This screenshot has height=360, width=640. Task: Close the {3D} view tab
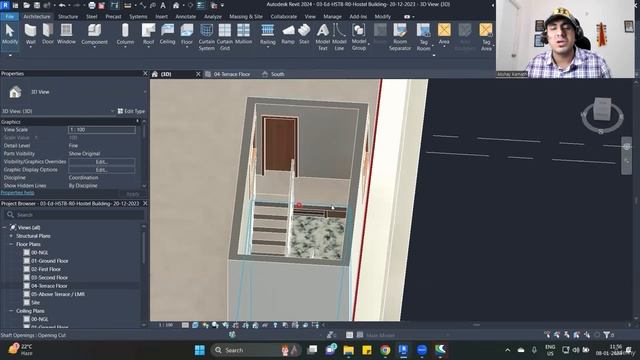click(x=198, y=74)
